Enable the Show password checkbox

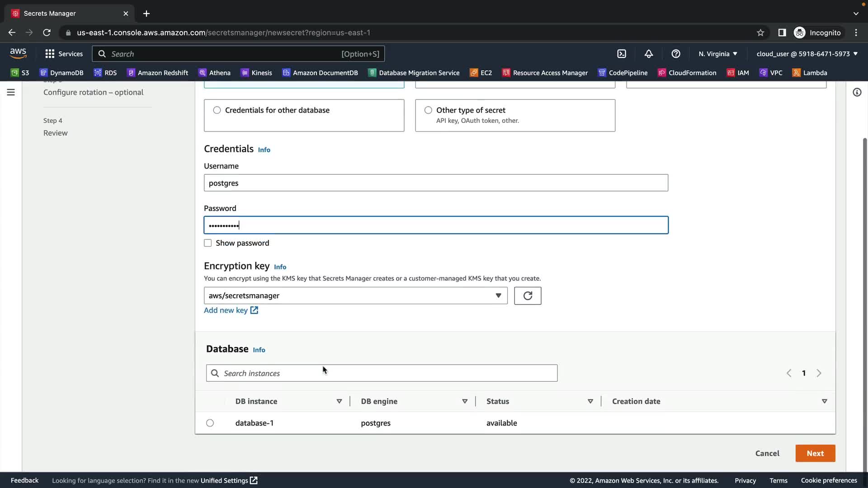[x=208, y=243]
